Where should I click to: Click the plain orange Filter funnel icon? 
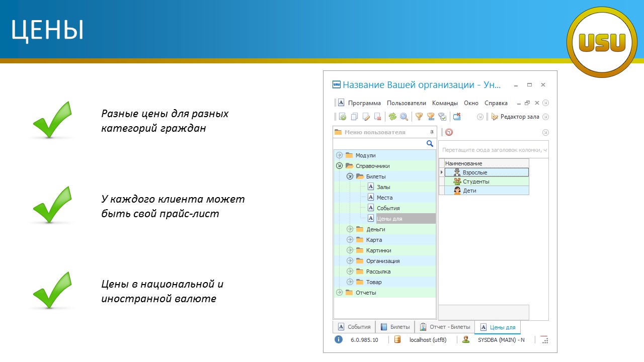click(x=419, y=117)
